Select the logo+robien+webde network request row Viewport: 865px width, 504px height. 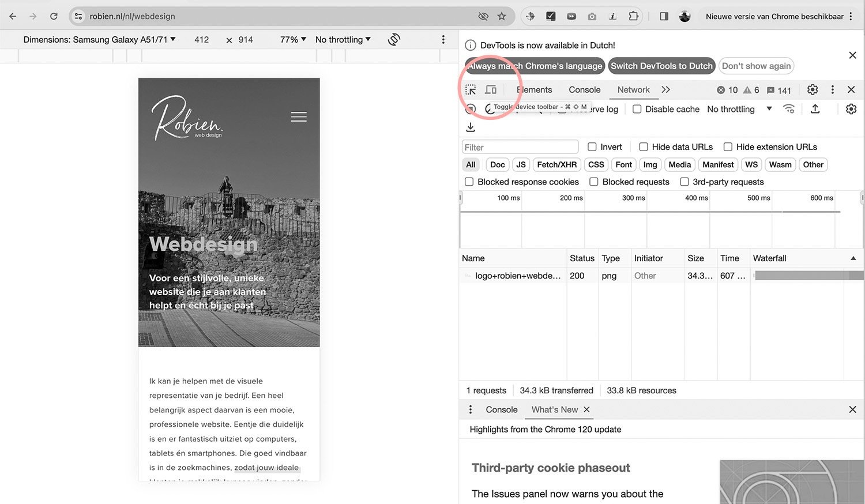click(x=517, y=276)
